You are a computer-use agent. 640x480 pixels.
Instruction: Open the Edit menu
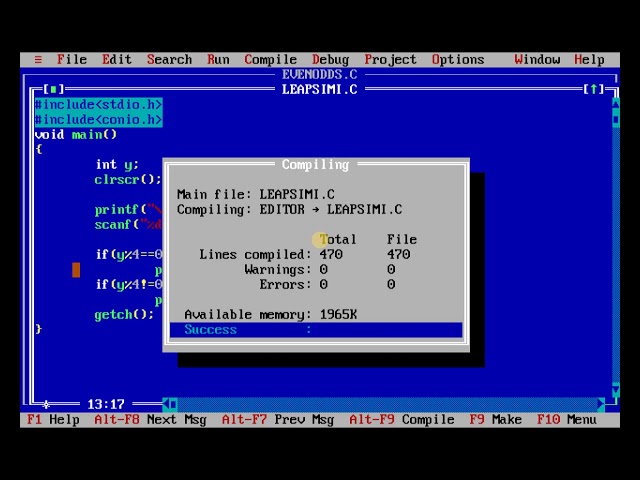(116, 60)
